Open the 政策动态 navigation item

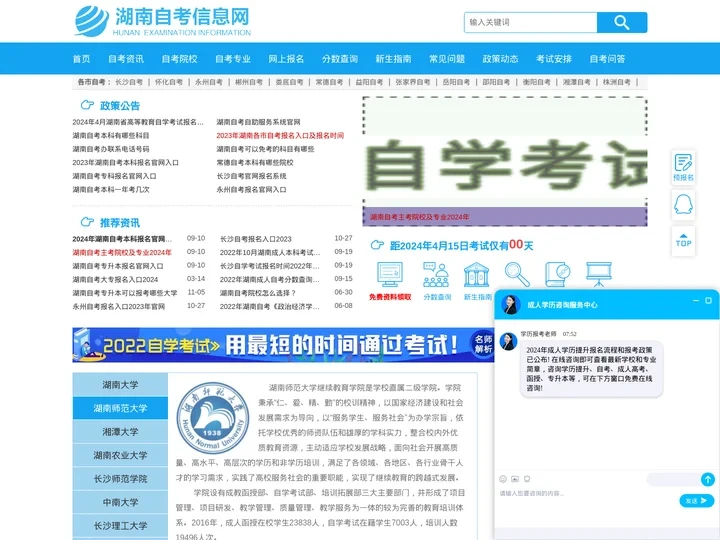(501, 59)
